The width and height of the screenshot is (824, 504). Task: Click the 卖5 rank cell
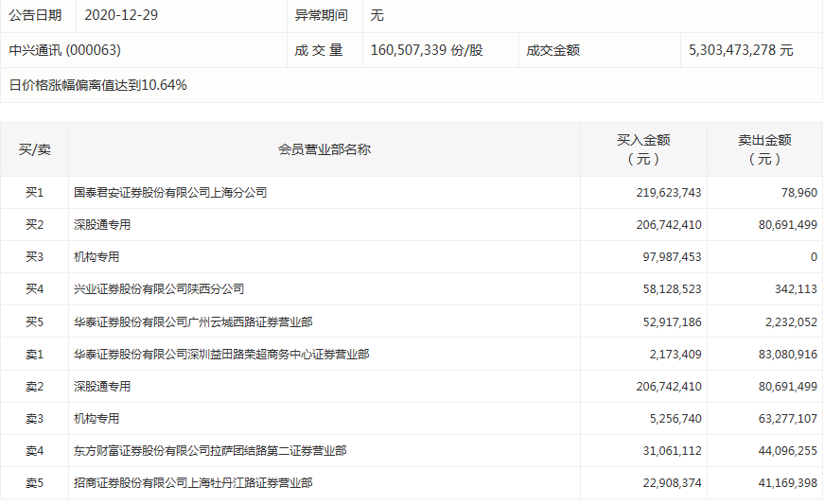pyautogui.click(x=35, y=482)
